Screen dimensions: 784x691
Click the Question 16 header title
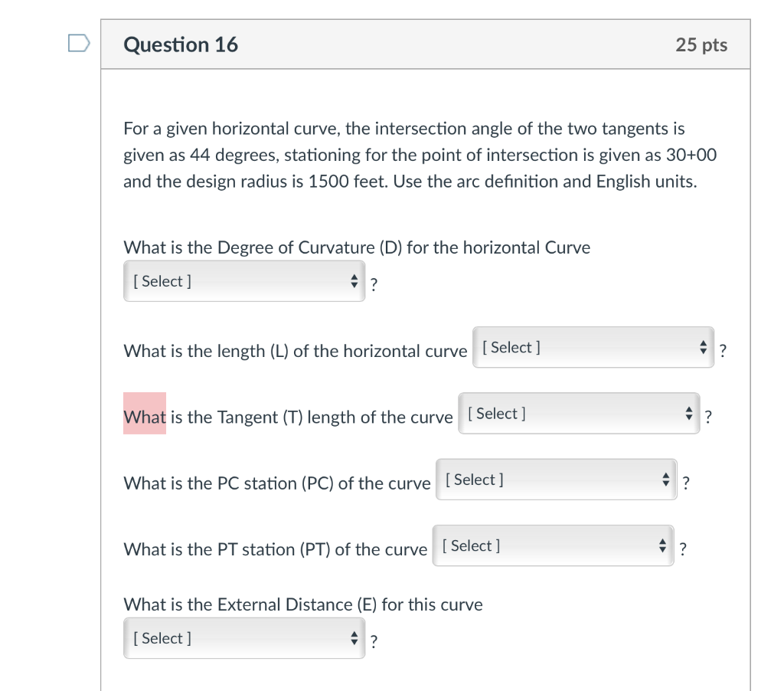[181, 44]
